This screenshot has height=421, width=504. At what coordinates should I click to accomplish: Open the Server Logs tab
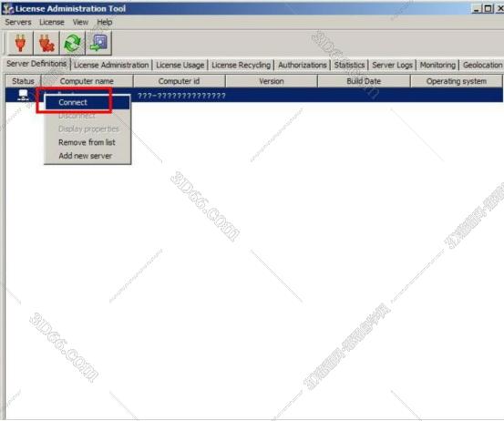coord(392,65)
